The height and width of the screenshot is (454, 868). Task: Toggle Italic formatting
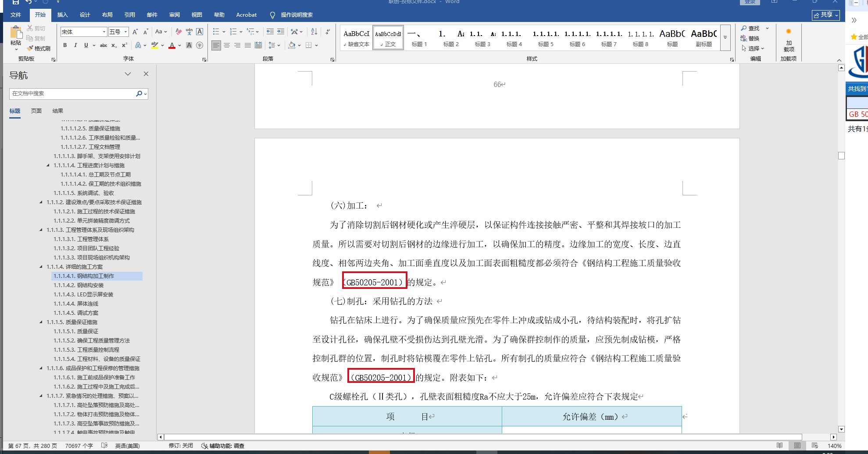point(75,45)
